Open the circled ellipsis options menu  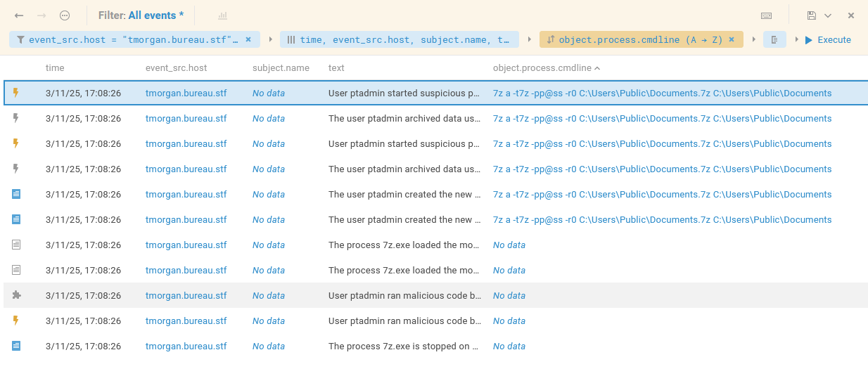coord(65,15)
